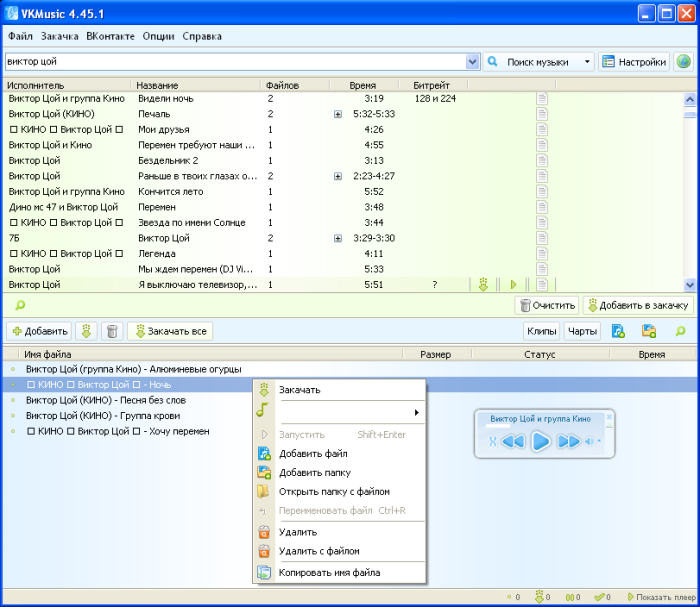
Task: Click Добавить в закачку button
Action: 638,305
